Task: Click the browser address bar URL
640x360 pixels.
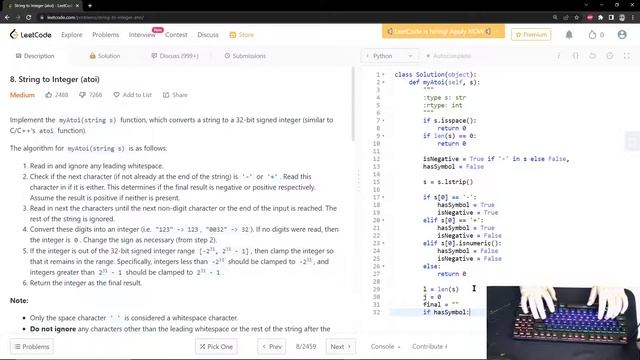Action: (x=95, y=18)
